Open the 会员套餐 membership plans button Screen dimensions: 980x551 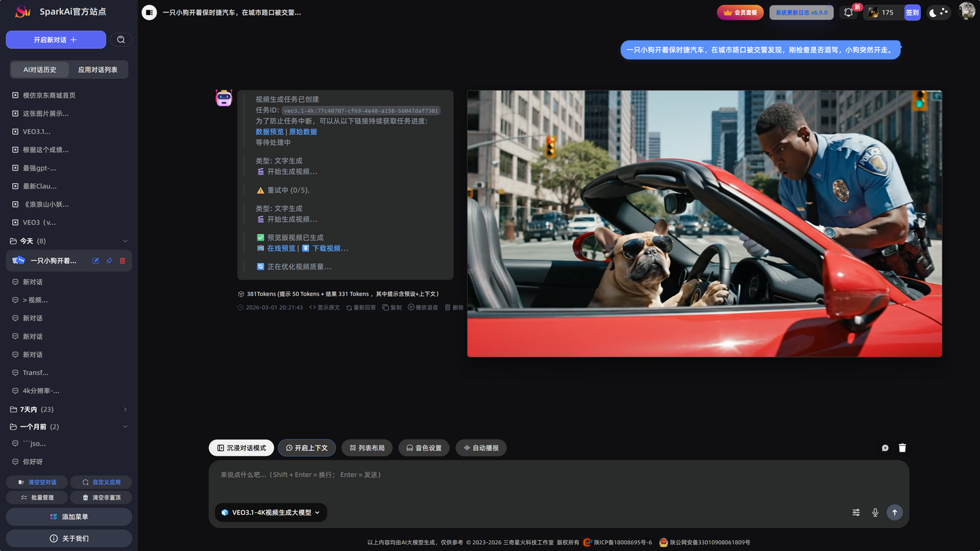point(740,12)
